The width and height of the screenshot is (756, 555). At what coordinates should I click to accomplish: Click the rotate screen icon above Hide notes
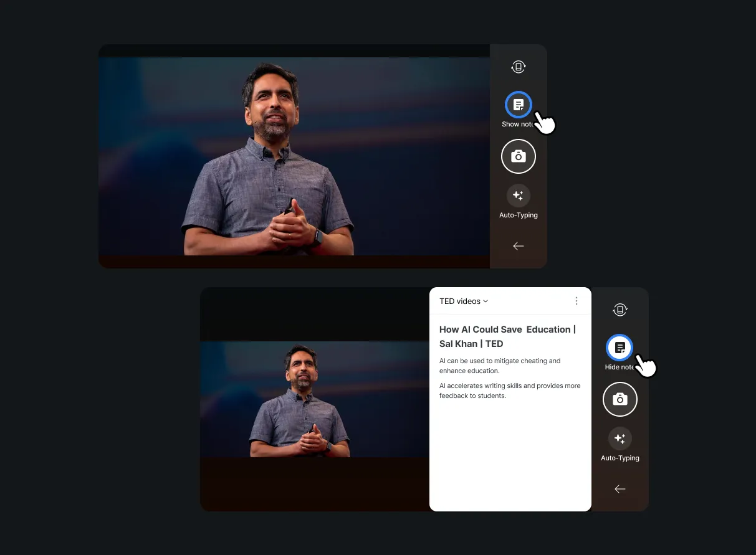620,310
